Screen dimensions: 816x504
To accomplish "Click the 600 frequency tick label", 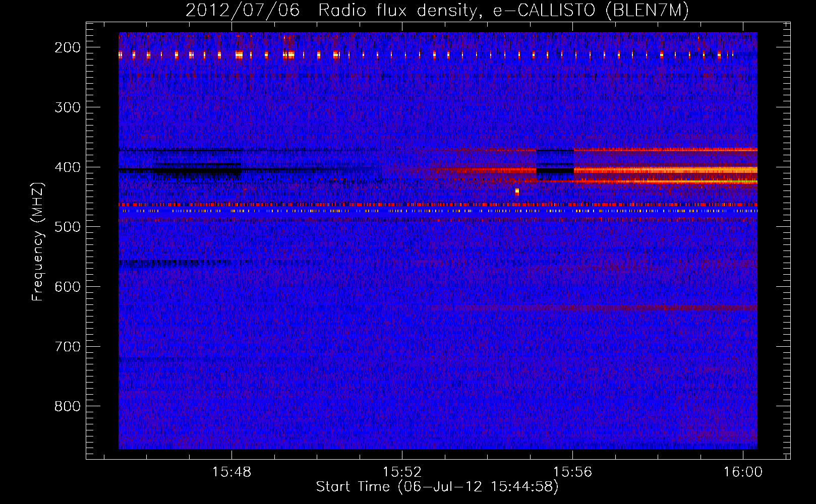I will [x=68, y=287].
